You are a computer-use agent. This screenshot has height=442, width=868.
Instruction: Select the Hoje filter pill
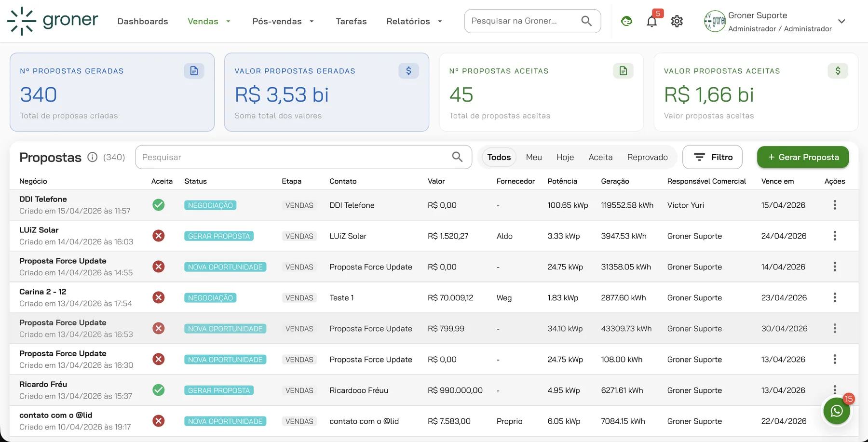565,157
